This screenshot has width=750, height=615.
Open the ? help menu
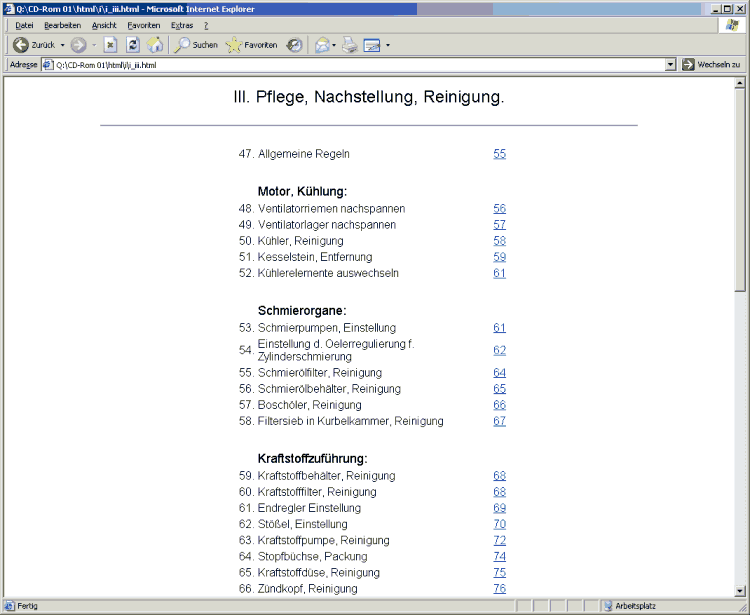click(x=206, y=25)
